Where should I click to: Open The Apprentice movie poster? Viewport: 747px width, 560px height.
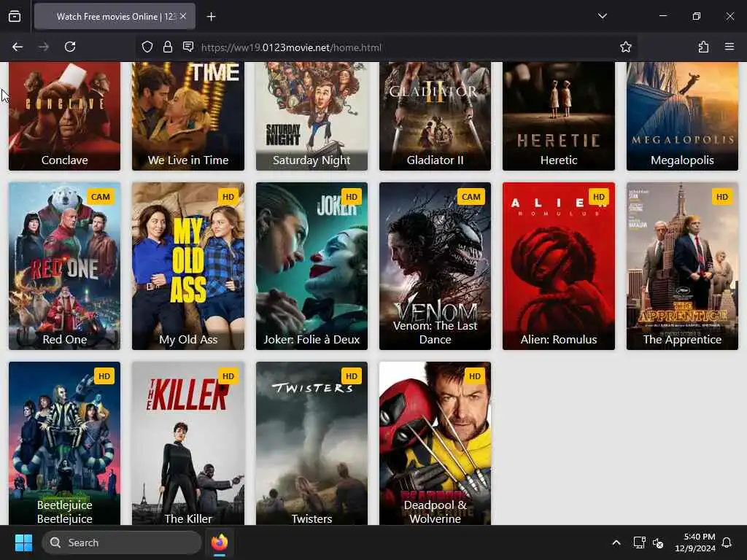pyautogui.click(x=682, y=266)
